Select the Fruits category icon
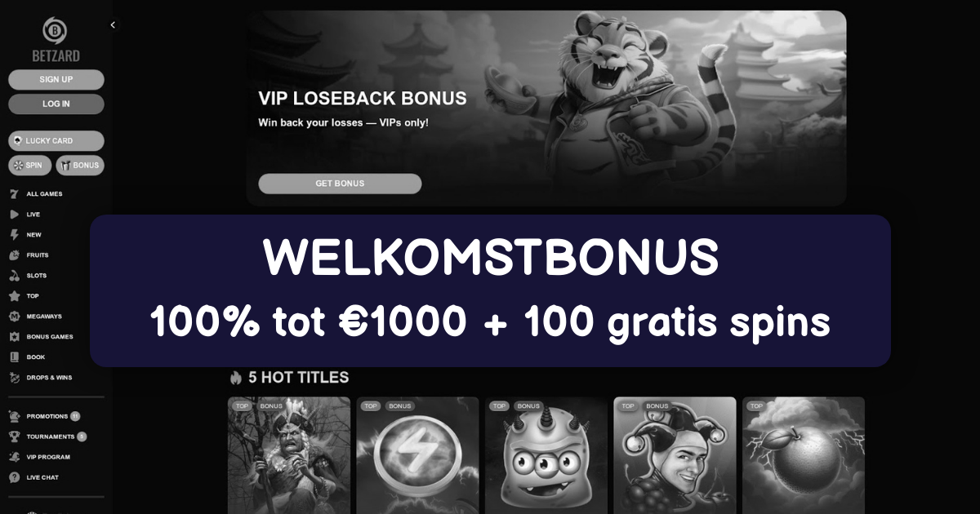Image resolution: width=980 pixels, height=514 pixels. coord(14,255)
